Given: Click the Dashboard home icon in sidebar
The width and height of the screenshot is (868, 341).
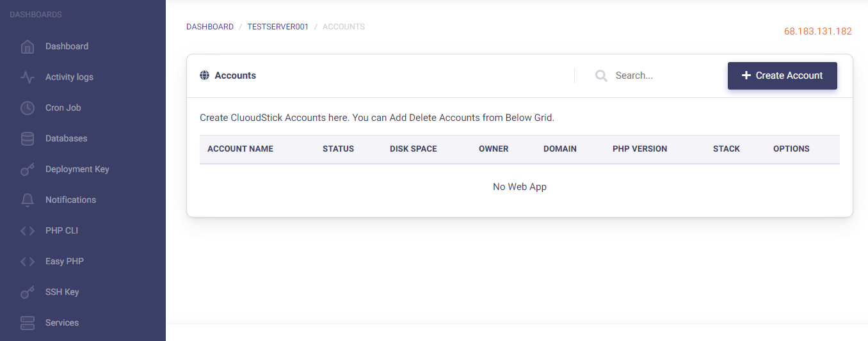Looking at the screenshot, I should tap(28, 47).
